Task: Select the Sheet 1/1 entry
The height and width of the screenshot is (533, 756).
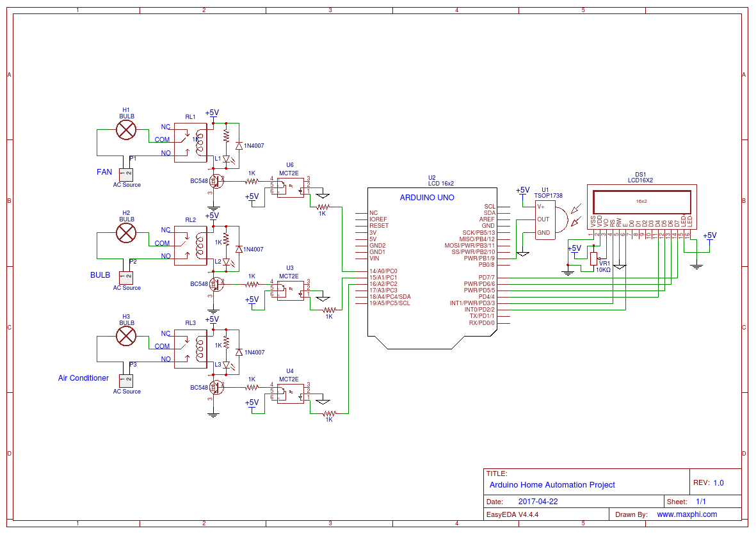Action: click(700, 501)
